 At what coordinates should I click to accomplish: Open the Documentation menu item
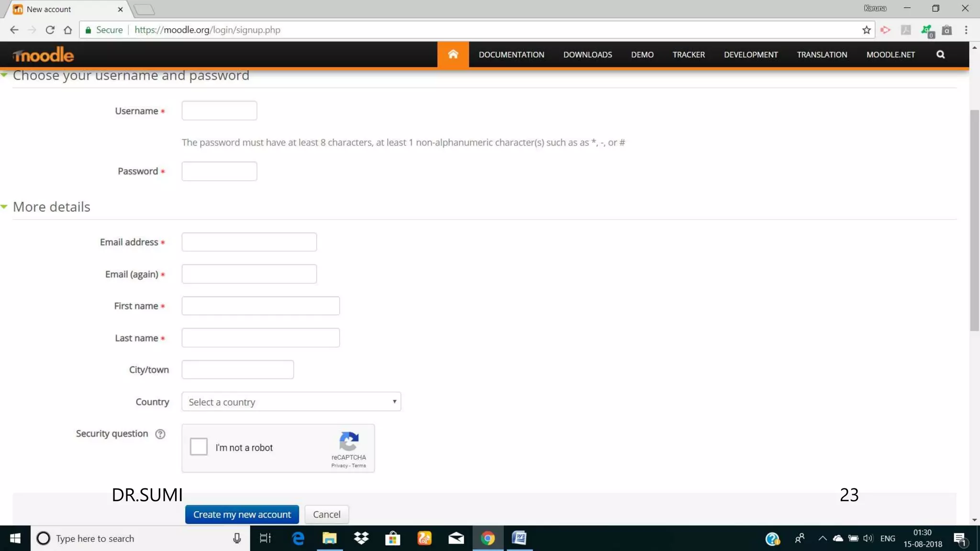tap(511, 55)
